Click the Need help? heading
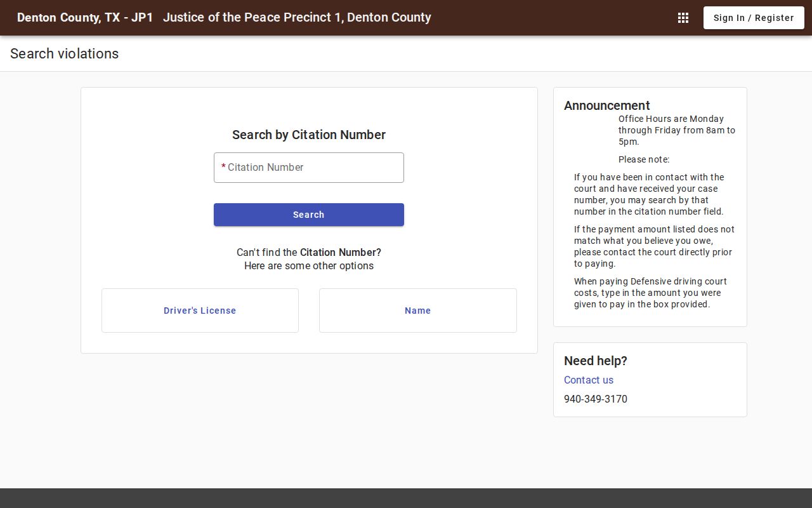Screen dimensions: 812x508 click(x=596, y=361)
